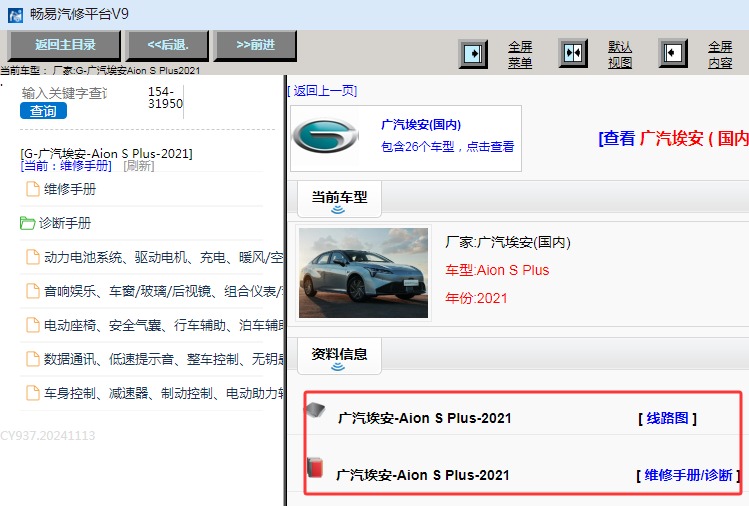Collapse the 当前车型 section chevron
Screen dimensions: 749x506
338,210
